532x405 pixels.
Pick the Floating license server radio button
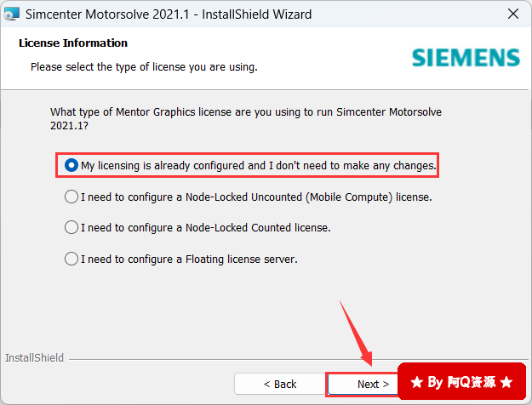pyautogui.click(x=72, y=260)
